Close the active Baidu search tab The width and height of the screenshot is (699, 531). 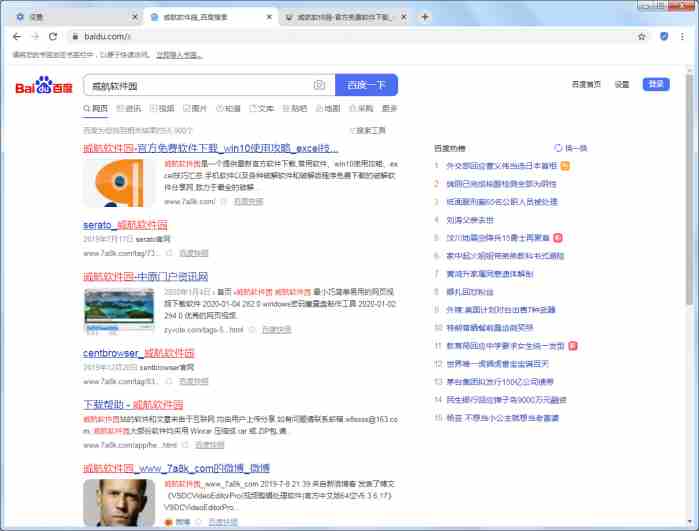(x=269, y=17)
